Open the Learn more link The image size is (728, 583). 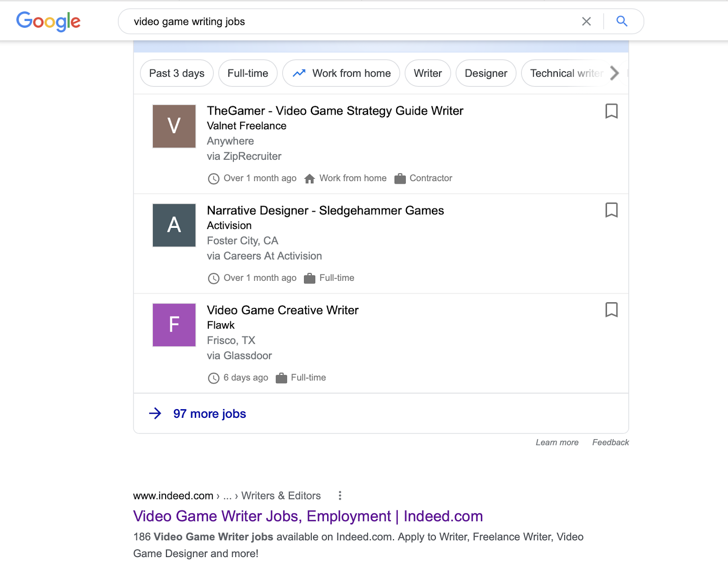[557, 442]
